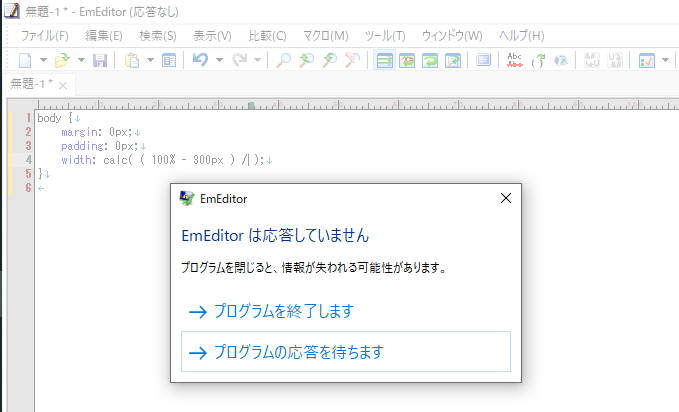Click the Redo arrow icon
Image resolution: width=679 pixels, height=412 pixels.
click(x=239, y=60)
